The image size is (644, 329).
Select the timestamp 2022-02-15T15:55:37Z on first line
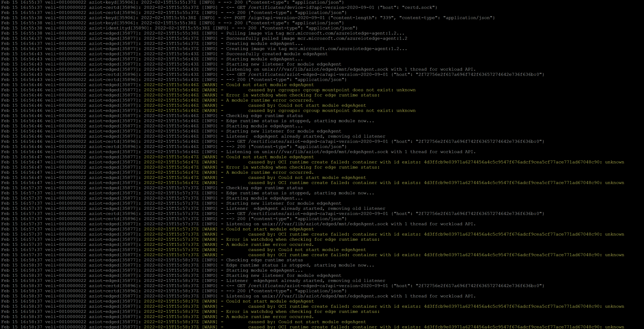coord(168,2)
